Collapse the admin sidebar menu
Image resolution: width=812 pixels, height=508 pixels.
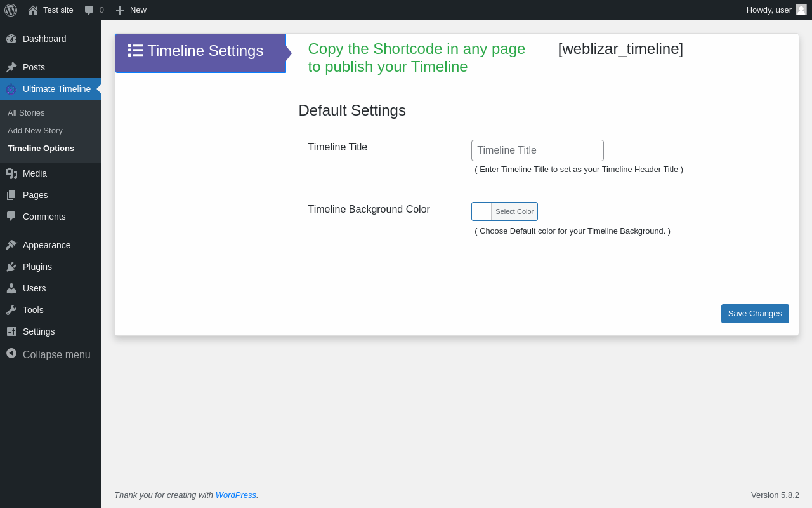51,354
